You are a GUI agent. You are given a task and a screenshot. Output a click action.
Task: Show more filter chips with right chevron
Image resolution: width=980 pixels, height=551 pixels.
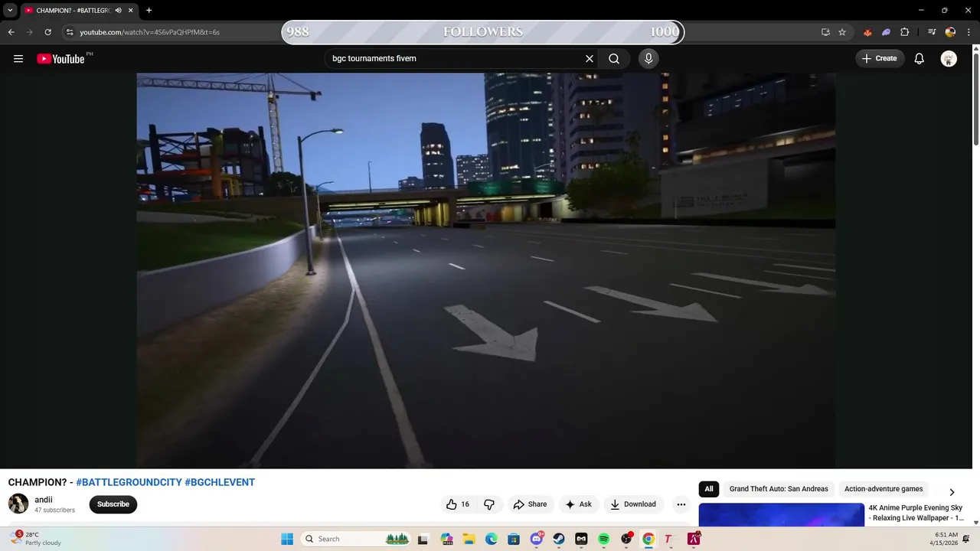click(952, 492)
